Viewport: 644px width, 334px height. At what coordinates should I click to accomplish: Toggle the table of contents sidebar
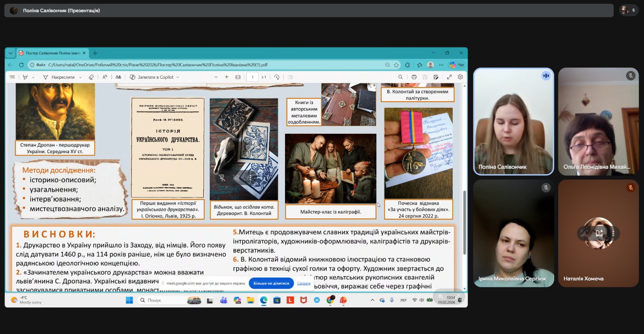coord(12,77)
